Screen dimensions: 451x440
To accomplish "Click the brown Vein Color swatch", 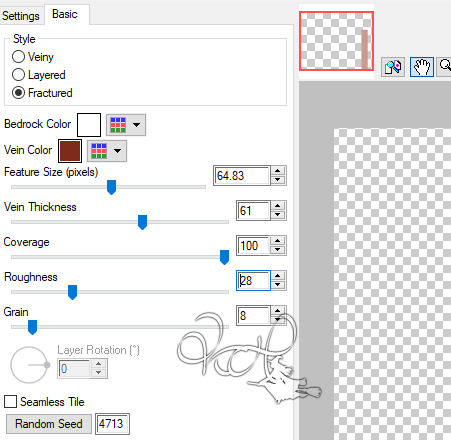I will tap(70, 151).
